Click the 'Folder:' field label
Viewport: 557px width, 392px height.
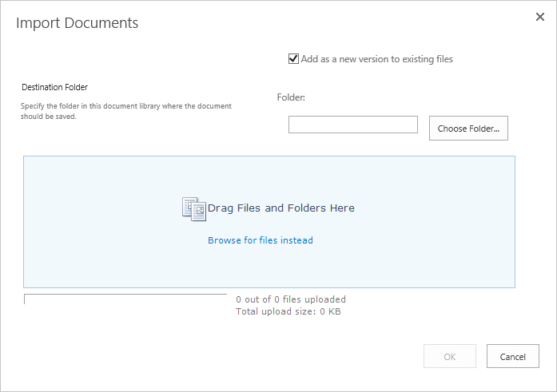291,97
